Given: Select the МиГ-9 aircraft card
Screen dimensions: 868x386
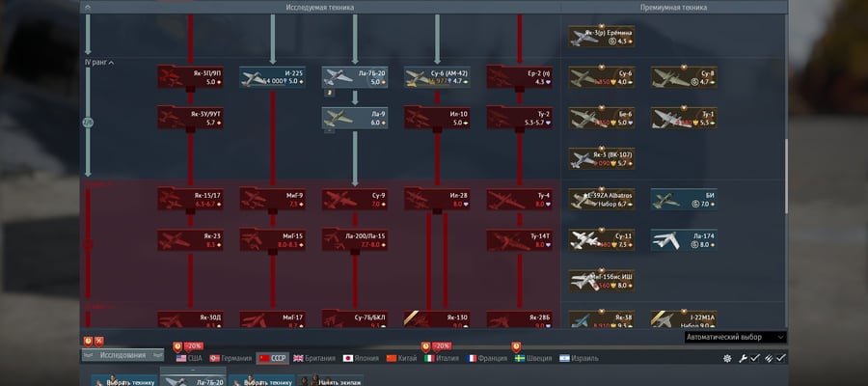Looking at the screenshot, I should pyautogui.click(x=272, y=200).
